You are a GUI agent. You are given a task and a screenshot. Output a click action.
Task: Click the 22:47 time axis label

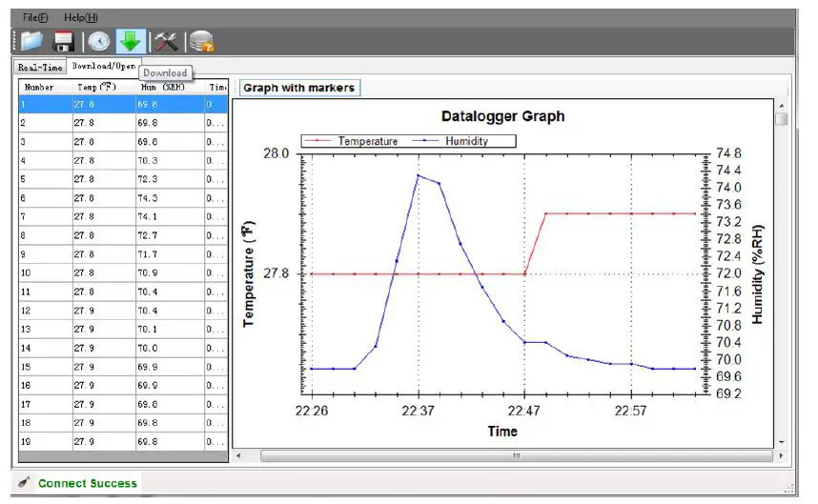tap(524, 411)
